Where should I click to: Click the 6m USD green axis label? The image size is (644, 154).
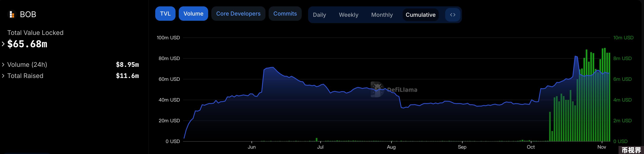(x=622, y=79)
